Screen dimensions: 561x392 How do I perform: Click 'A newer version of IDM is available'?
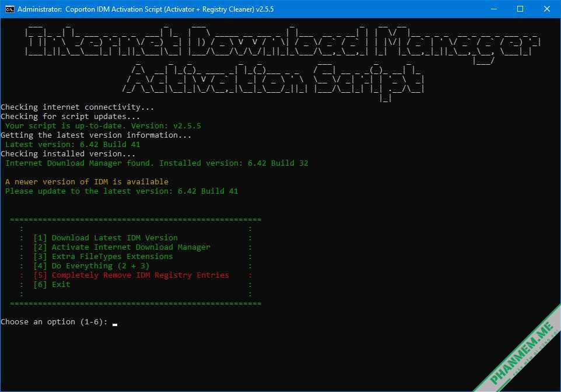[86, 181]
